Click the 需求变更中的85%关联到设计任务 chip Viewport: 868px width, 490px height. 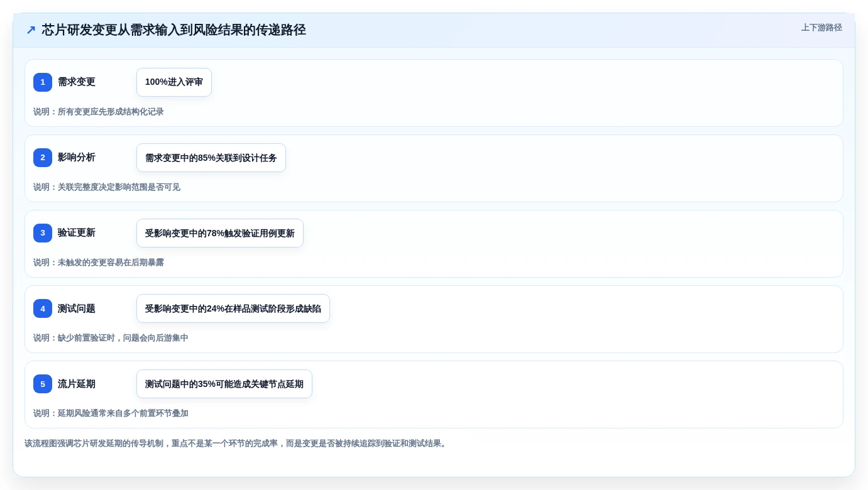point(211,158)
